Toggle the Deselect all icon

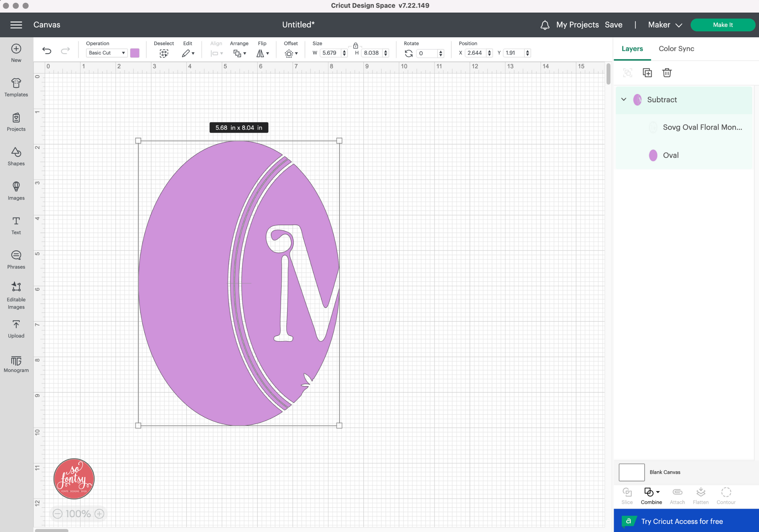coord(164,53)
